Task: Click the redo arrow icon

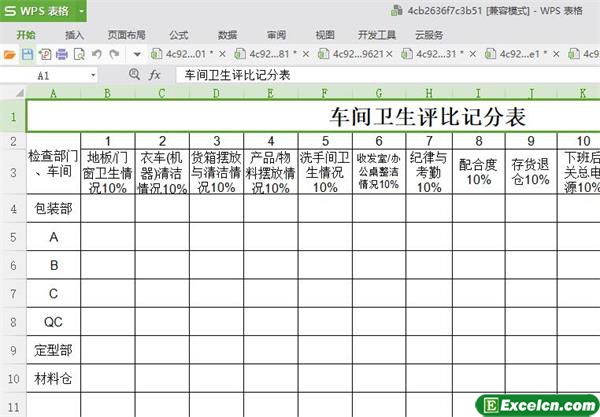Action: 114,55
